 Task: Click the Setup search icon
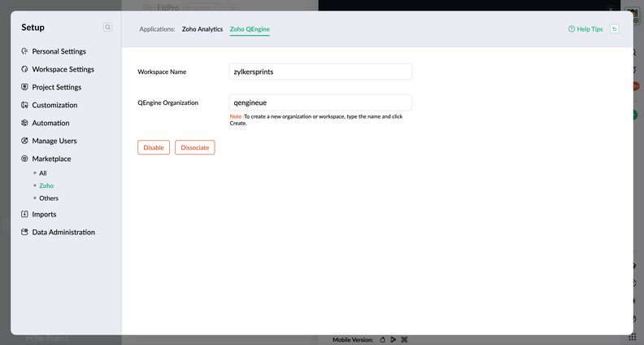pyautogui.click(x=107, y=27)
